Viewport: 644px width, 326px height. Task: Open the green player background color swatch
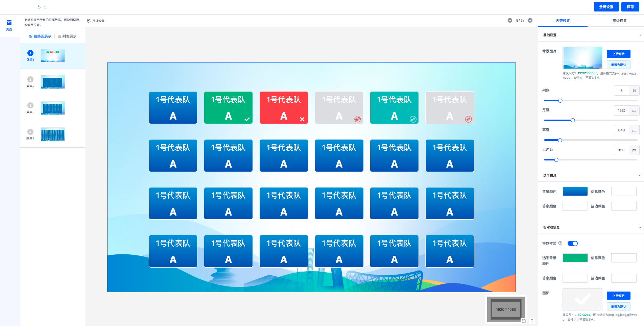tap(575, 258)
